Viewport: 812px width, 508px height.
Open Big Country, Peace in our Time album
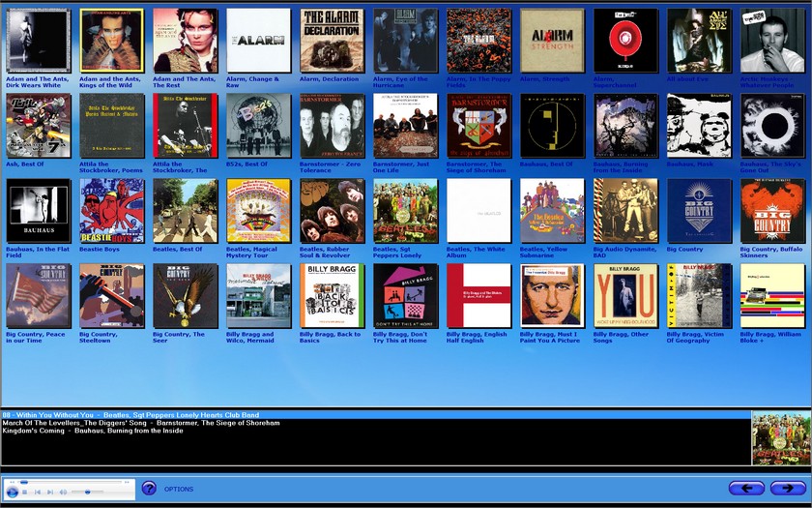[39, 295]
